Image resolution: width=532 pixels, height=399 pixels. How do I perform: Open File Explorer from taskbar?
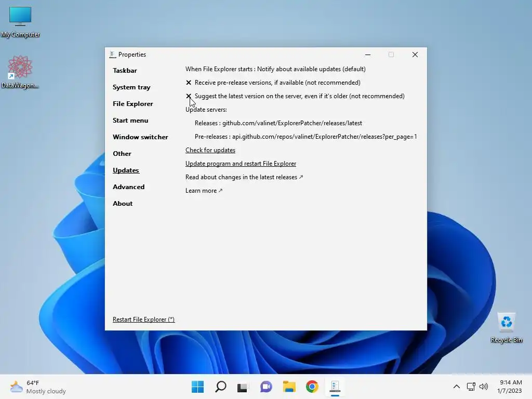[x=289, y=387]
